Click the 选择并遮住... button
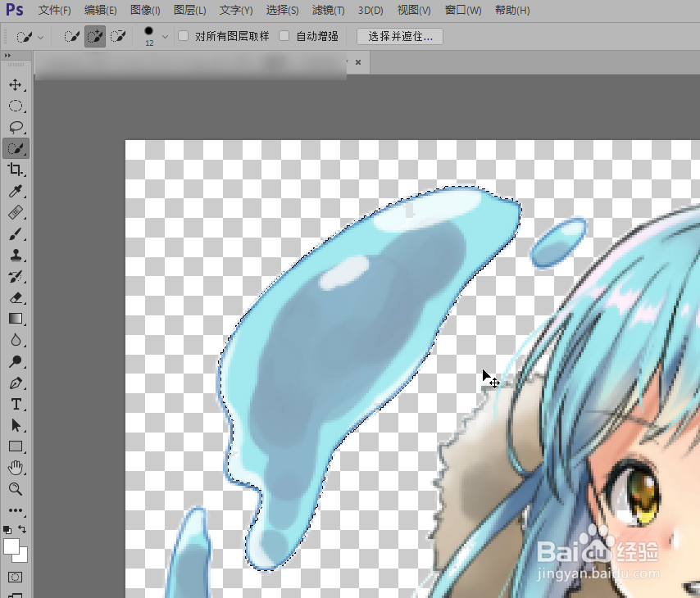The image size is (700, 598). click(400, 36)
